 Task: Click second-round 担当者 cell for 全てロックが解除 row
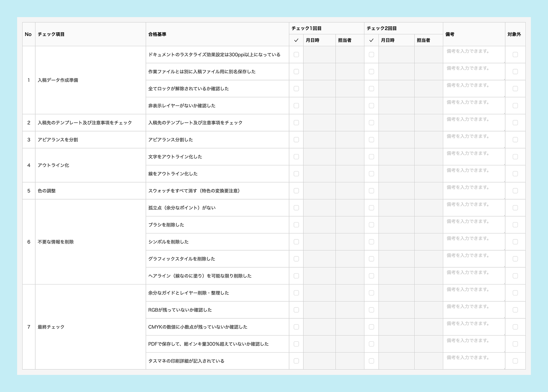pos(428,89)
